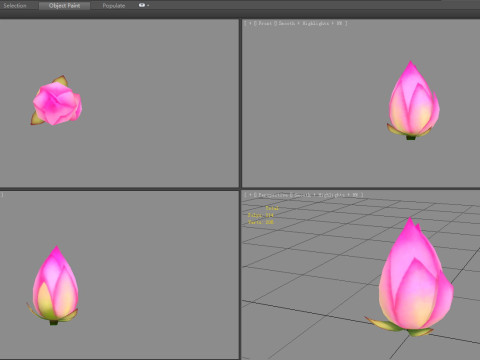The image size is (480, 360).
Task: Open the Populate ribbon tab
Action: [x=114, y=6]
